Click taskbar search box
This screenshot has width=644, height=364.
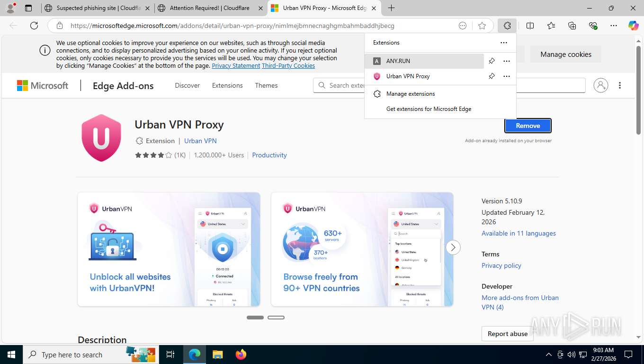point(90,355)
